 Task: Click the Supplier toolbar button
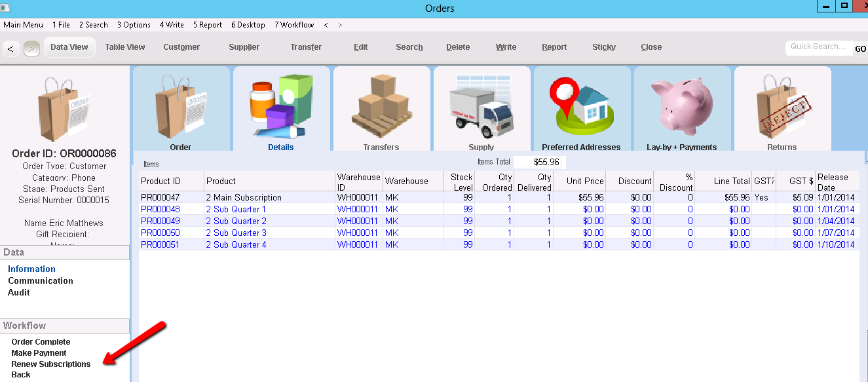click(244, 47)
